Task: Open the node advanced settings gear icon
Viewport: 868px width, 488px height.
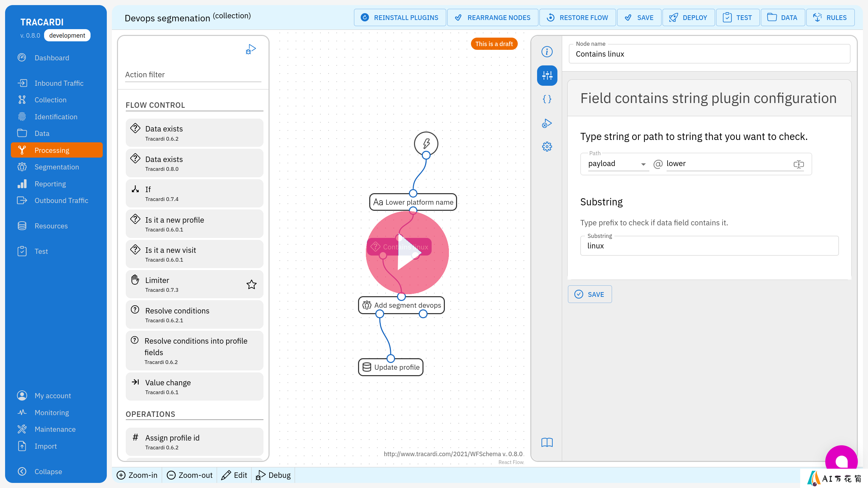Action: pyautogui.click(x=547, y=147)
